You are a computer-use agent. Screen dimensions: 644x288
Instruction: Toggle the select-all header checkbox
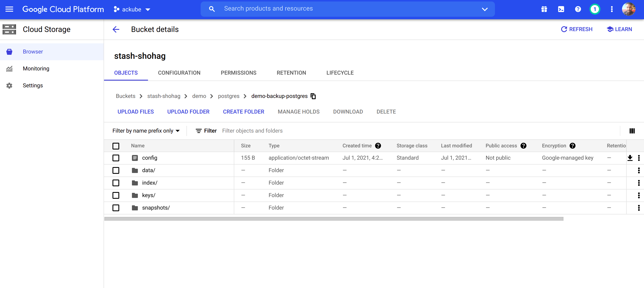(x=116, y=146)
